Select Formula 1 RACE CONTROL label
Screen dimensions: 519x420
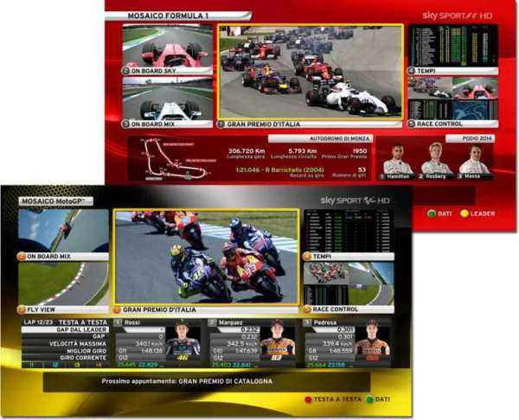(x=439, y=124)
